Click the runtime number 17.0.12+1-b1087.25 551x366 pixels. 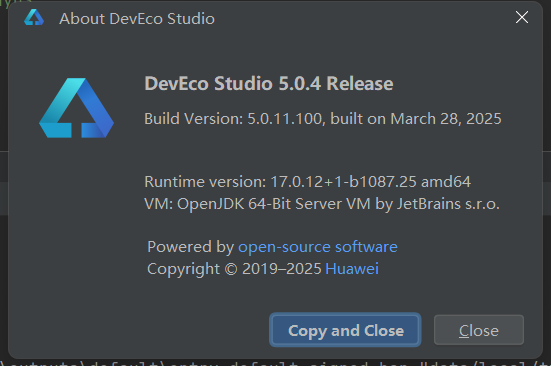343,182
